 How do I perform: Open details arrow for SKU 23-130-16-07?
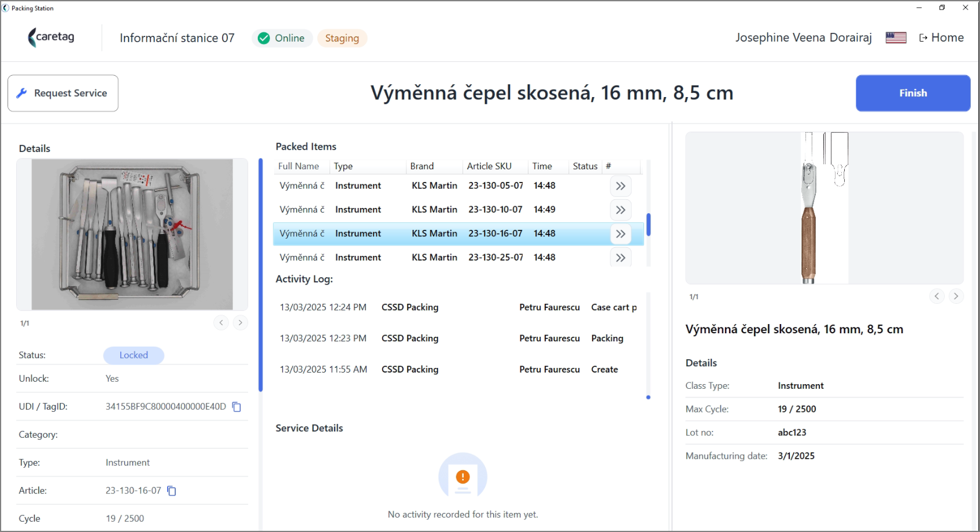pyautogui.click(x=620, y=234)
